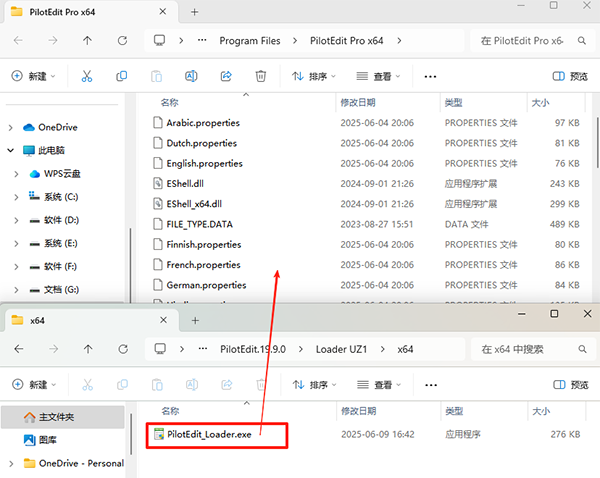Expand OneDrive in the upper navigation pane
This screenshot has width=600, height=478.
click(11, 127)
